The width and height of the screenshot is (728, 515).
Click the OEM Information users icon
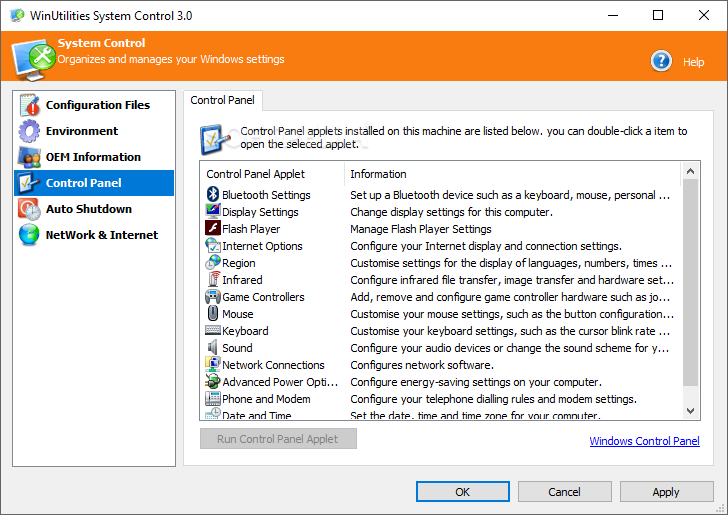pyautogui.click(x=29, y=157)
